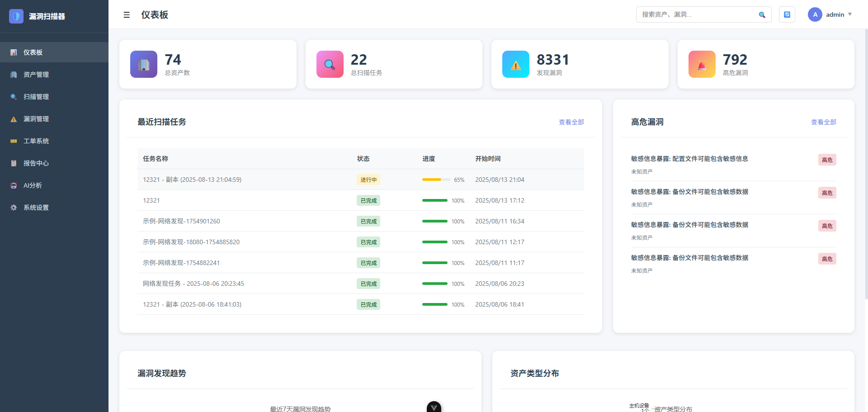Open the 配置文件可能包含敏感信息 vulnerability entry
This screenshot has height=412, width=868.
tap(689, 159)
